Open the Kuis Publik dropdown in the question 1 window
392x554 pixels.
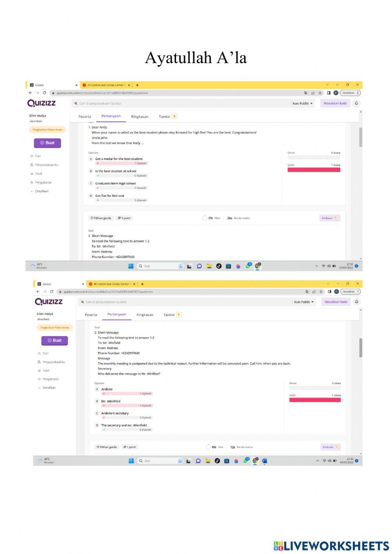click(303, 104)
